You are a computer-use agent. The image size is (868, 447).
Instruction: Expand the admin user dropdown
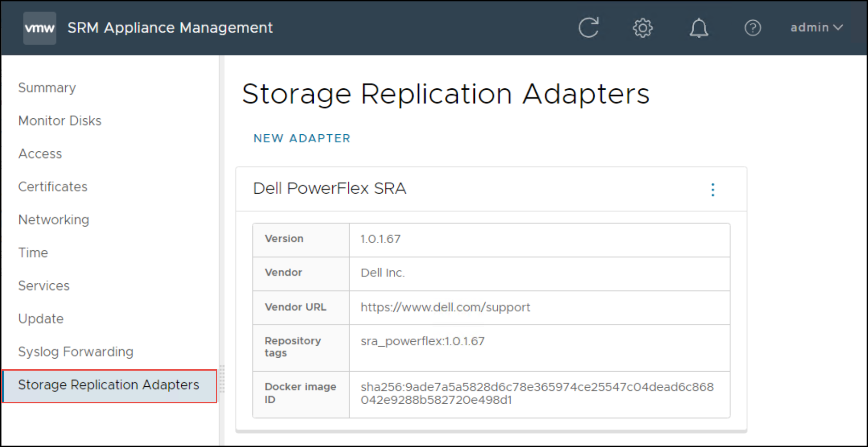click(816, 28)
